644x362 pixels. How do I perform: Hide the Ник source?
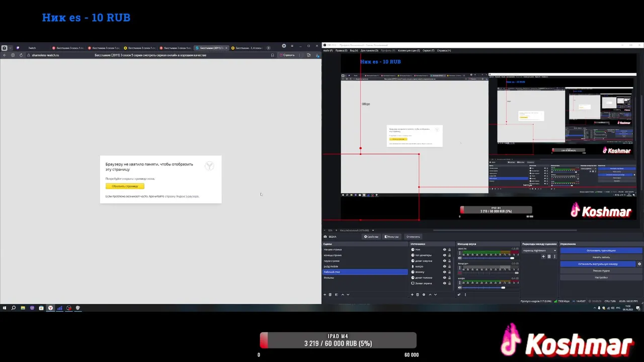tap(444, 249)
